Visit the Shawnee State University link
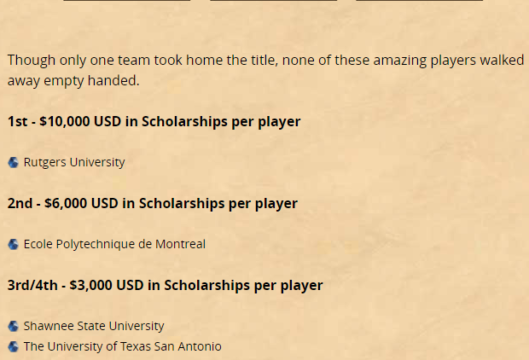The height and width of the screenshot is (360, 529). tap(94, 326)
